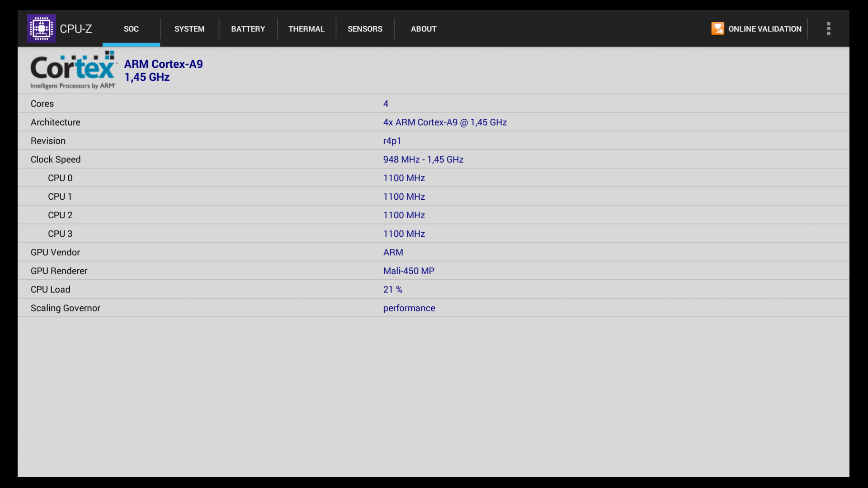Select the GPU Renderer row label
Image resolution: width=868 pixels, height=488 pixels.
coord(59,271)
